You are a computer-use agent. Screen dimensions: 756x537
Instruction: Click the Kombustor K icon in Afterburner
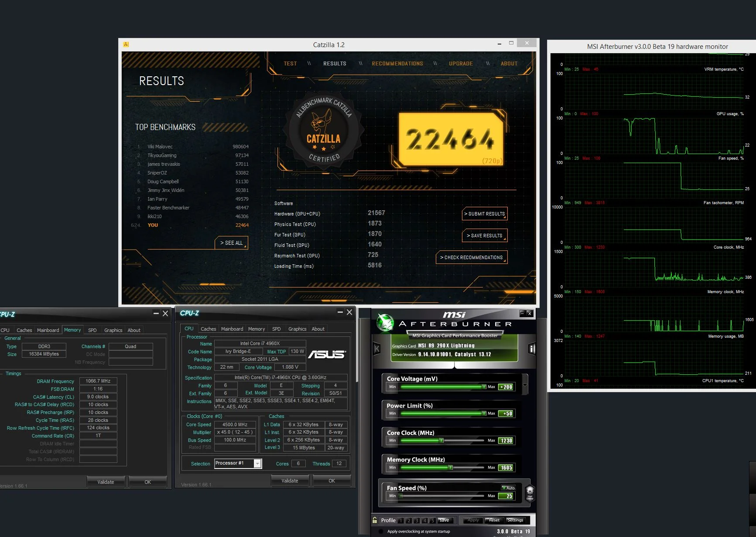tap(377, 349)
